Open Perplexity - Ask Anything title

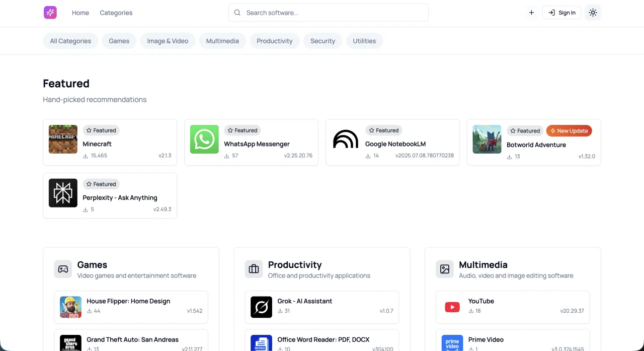pyautogui.click(x=120, y=198)
